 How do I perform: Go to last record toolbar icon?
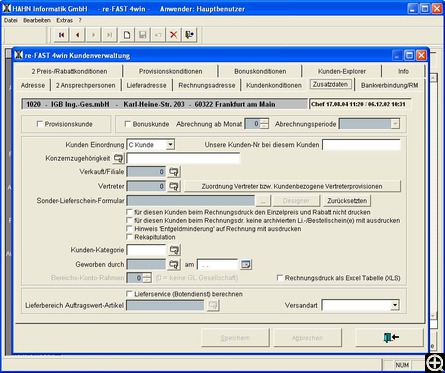[109, 35]
